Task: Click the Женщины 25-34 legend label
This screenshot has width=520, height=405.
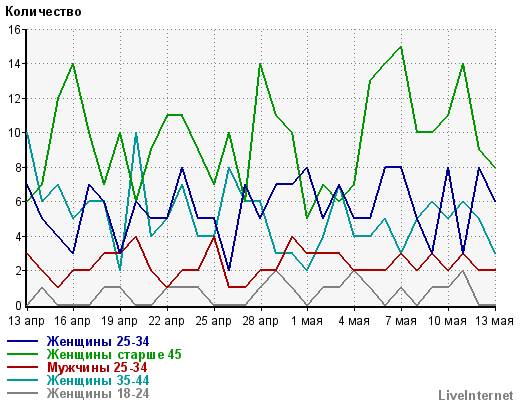Action: pyautogui.click(x=98, y=341)
